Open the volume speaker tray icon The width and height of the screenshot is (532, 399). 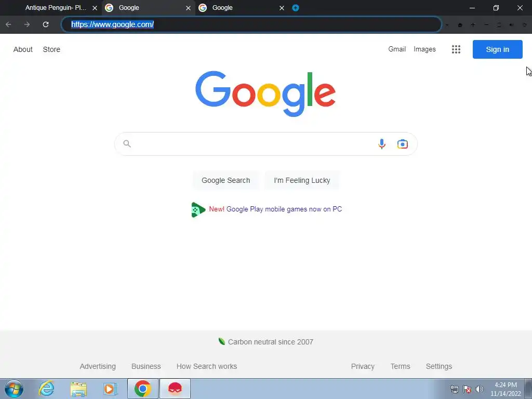click(480, 389)
